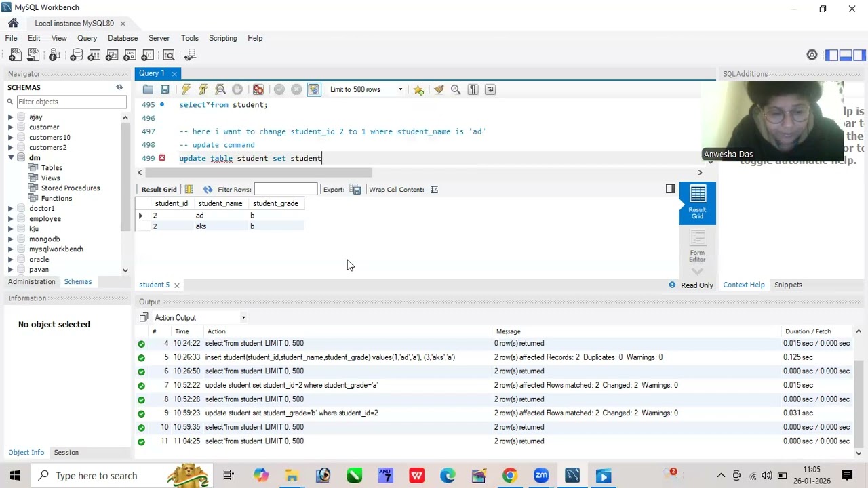The width and height of the screenshot is (868, 488).
Task: Toggle word wrapping in the query editor
Action: (x=490, y=89)
